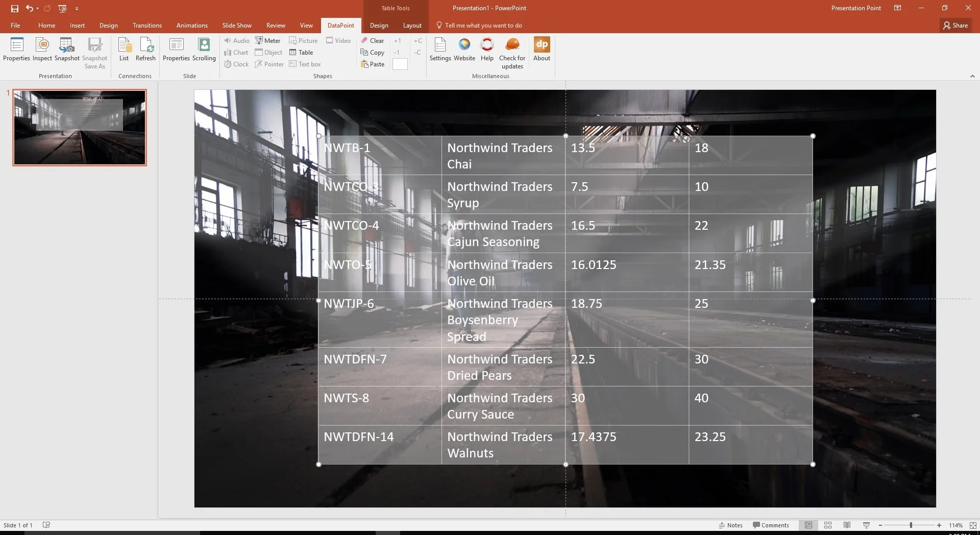
Task: Click the Clear button
Action: point(373,40)
